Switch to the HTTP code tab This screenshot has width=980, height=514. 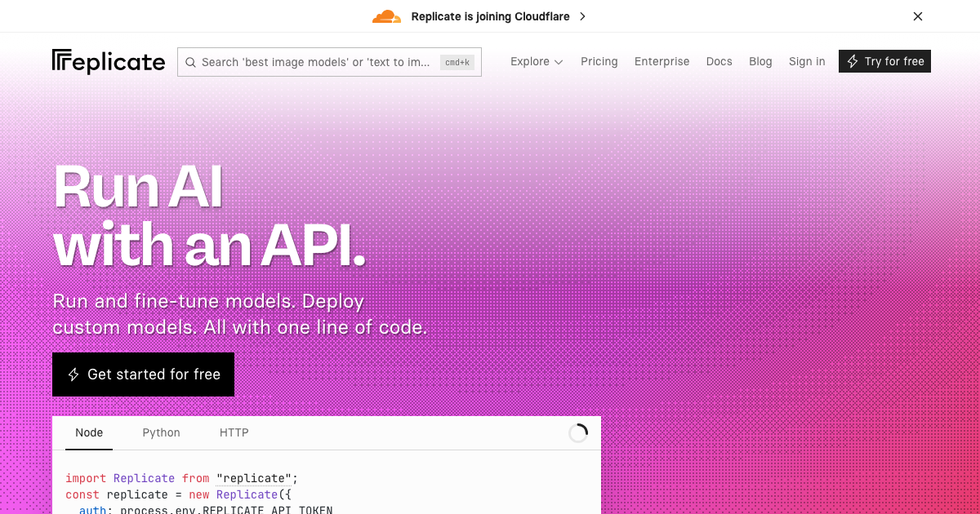point(234,432)
